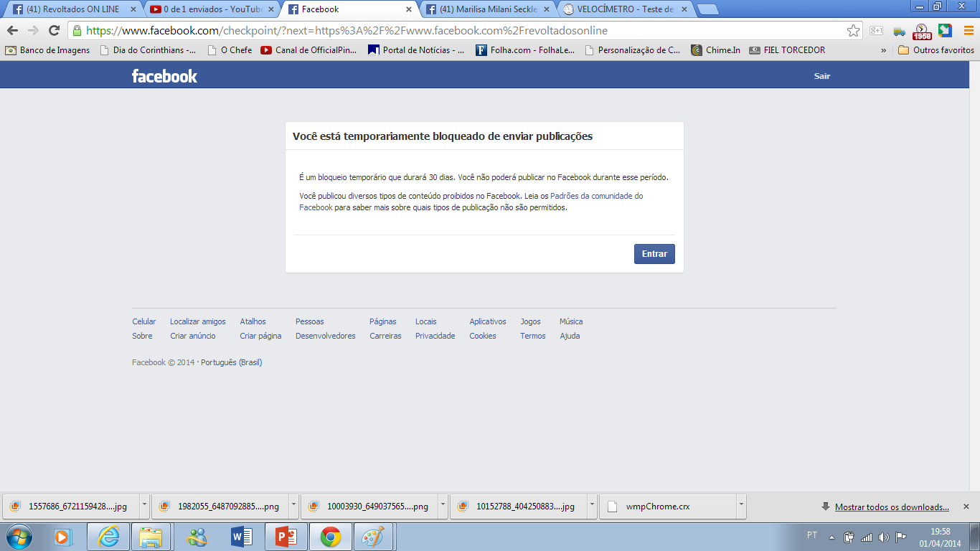Open Windows Live Messenger on taskbar
The width and height of the screenshot is (980, 551).
click(x=197, y=537)
